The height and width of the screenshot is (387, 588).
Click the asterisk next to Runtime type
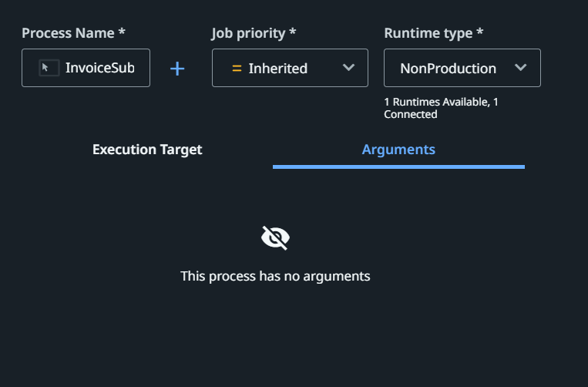coord(479,31)
